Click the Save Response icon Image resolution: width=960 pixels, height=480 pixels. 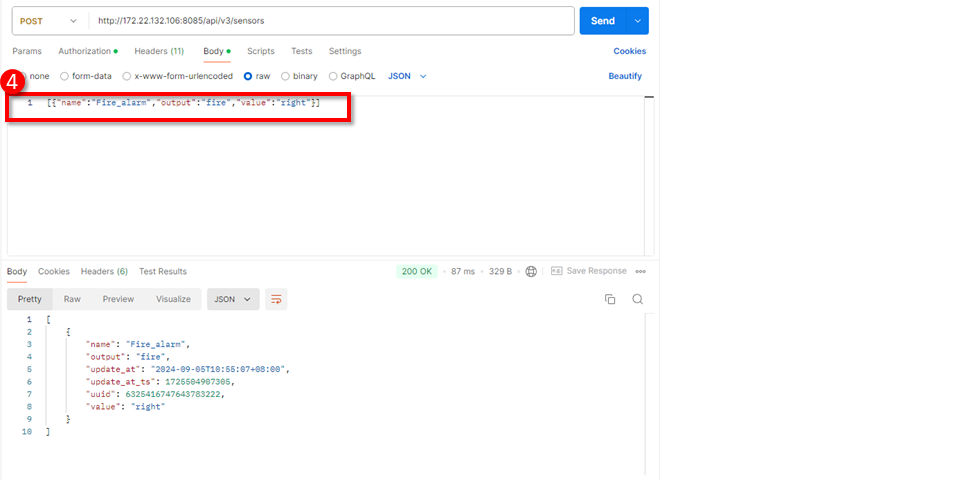point(557,271)
